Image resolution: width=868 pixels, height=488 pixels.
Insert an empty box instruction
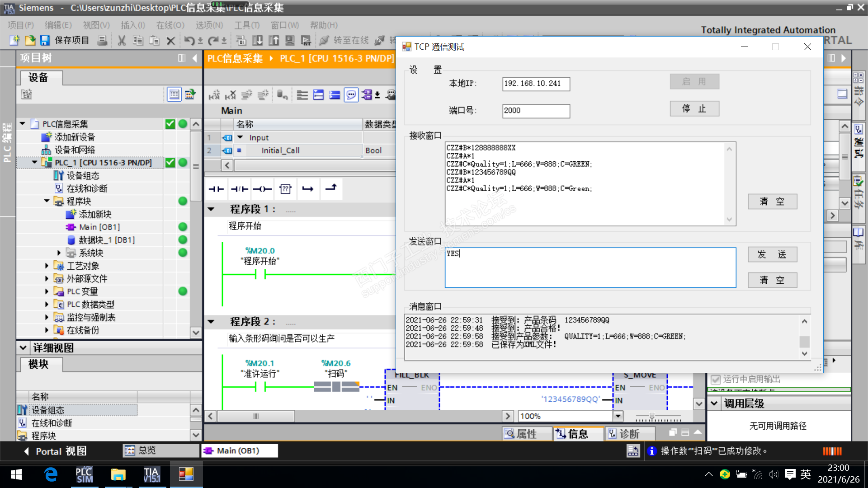(285, 189)
